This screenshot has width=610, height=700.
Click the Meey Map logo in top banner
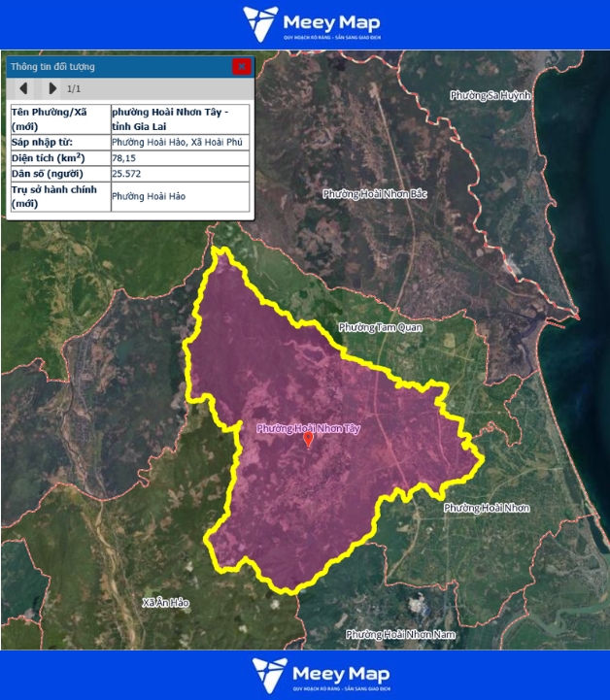312,24
